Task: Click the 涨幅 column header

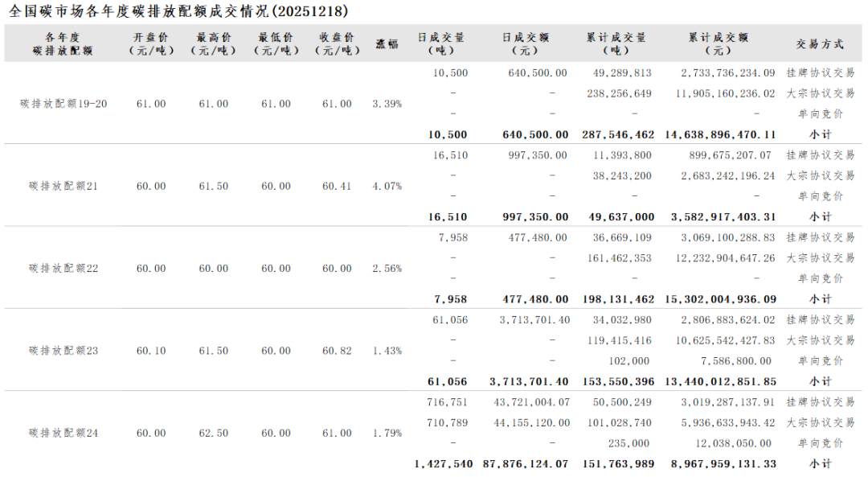Action: tap(387, 43)
